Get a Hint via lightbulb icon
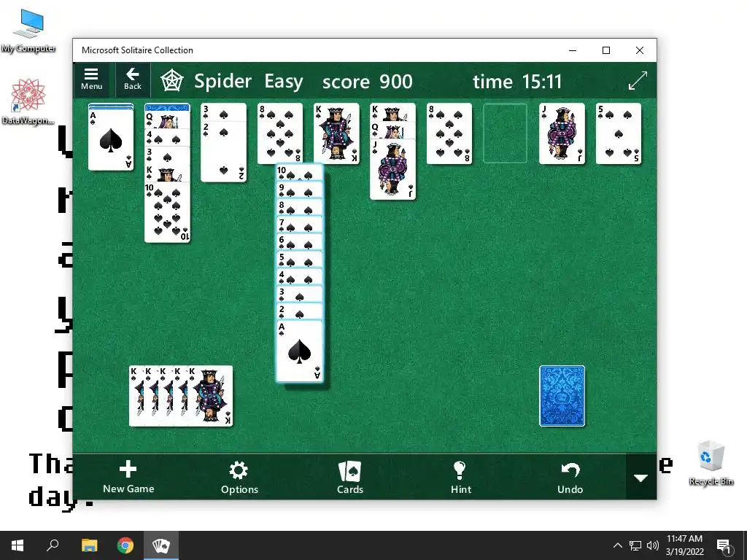This screenshot has height=560, width=747. [x=461, y=477]
